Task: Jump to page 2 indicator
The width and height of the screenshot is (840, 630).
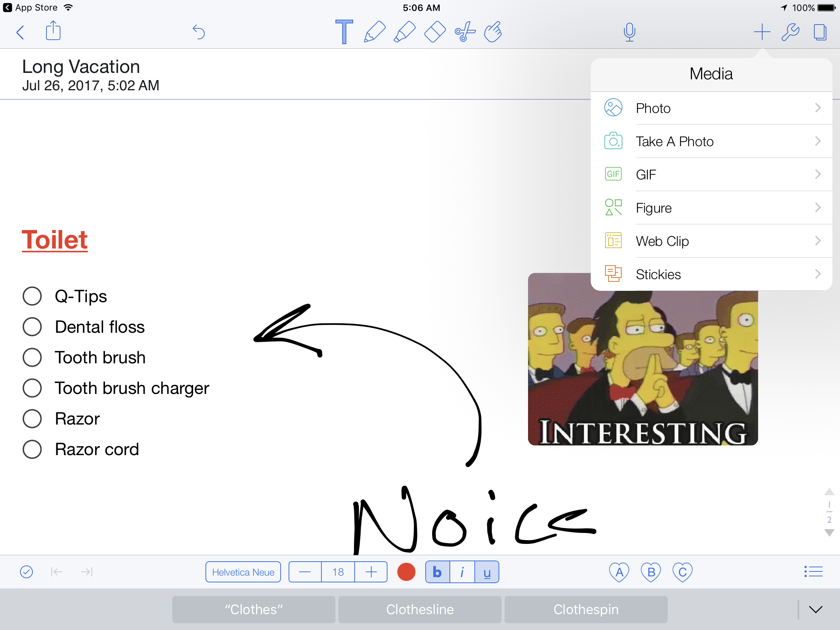Action: click(x=829, y=519)
